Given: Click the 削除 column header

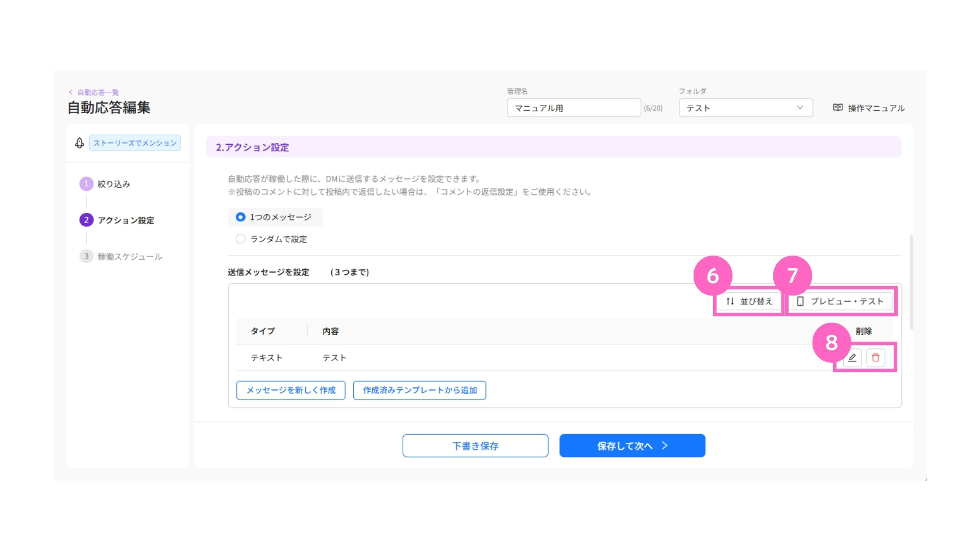Looking at the screenshot, I should pyautogui.click(x=864, y=331).
